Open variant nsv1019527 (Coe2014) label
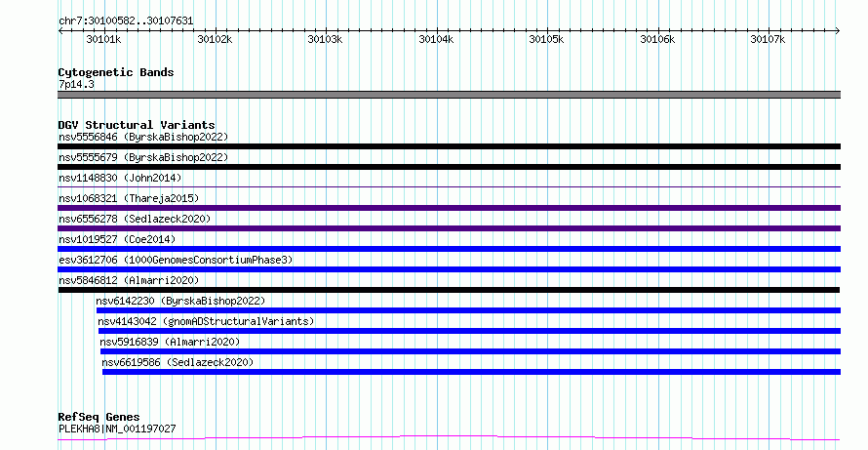The image size is (868, 450). pyautogui.click(x=117, y=239)
